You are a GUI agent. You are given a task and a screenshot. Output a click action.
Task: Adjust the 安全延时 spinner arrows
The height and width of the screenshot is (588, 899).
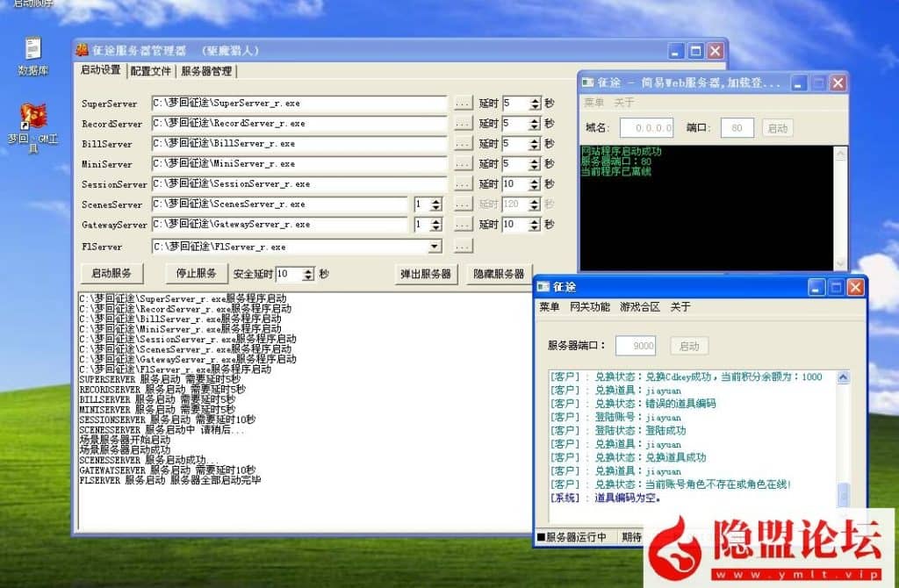307,274
